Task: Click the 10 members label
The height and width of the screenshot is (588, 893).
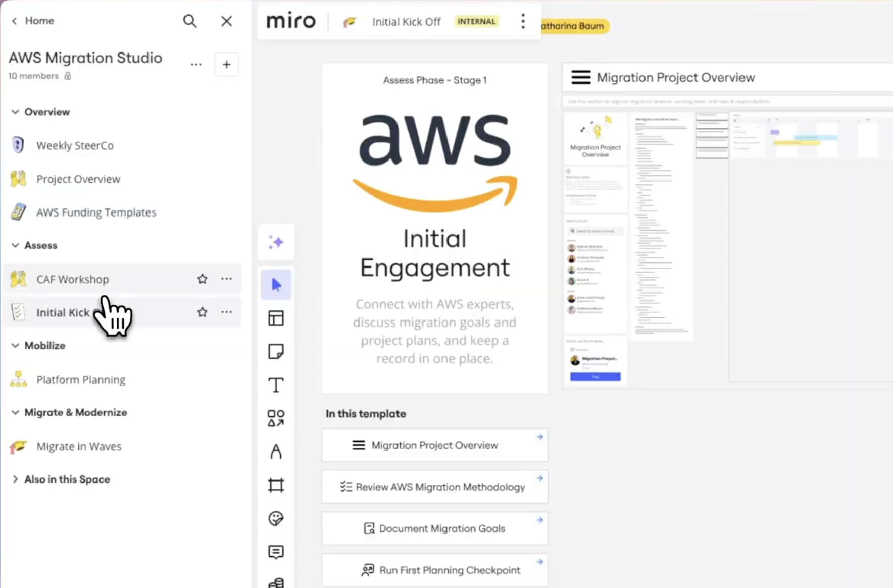Action: pos(33,76)
